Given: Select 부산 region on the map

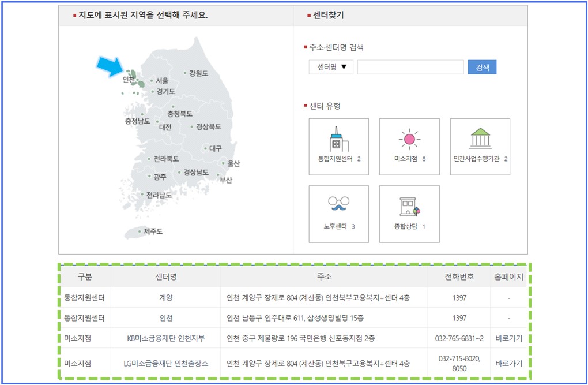Looking at the screenshot, I should 226,180.
